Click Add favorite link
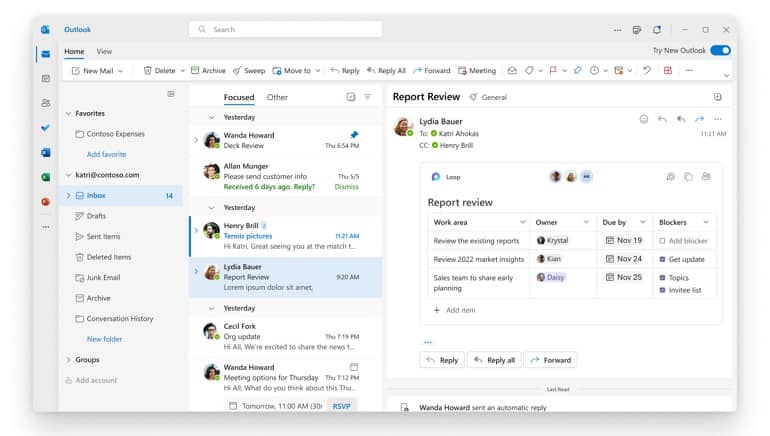Image resolution: width=770 pixels, height=436 pixels. pyautogui.click(x=107, y=154)
